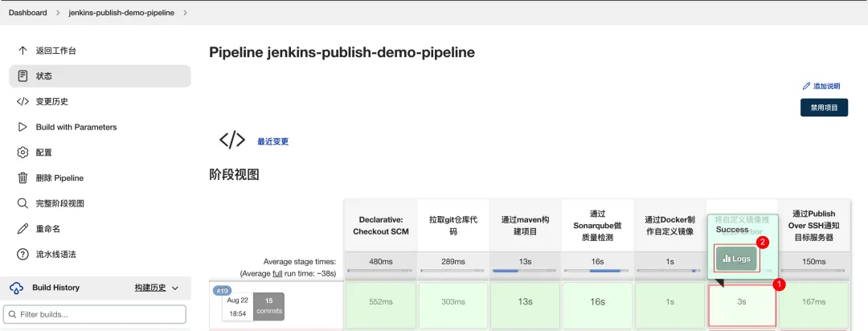
Task: Click the gear icon beside 配置
Action: click(x=23, y=152)
